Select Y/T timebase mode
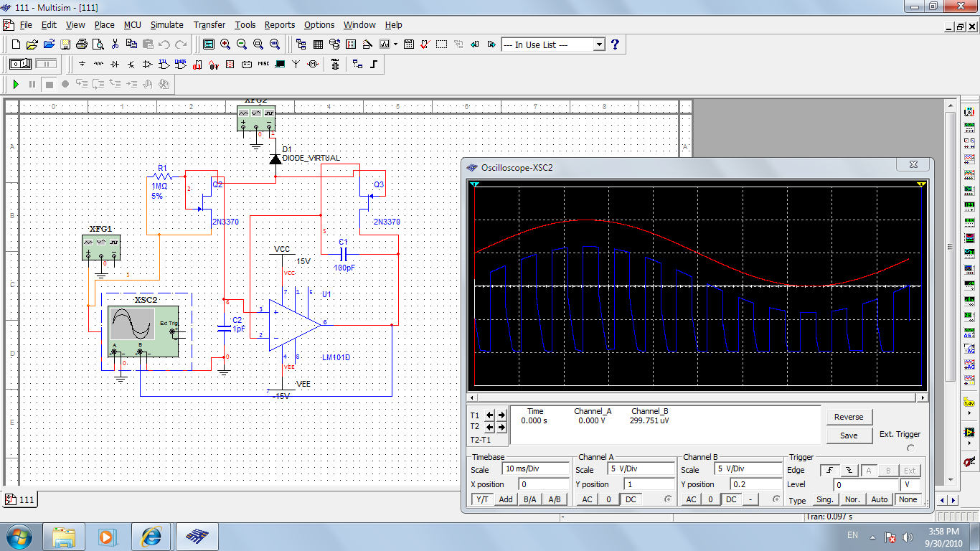The height and width of the screenshot is (551, 980). click(x=482, y=499)
